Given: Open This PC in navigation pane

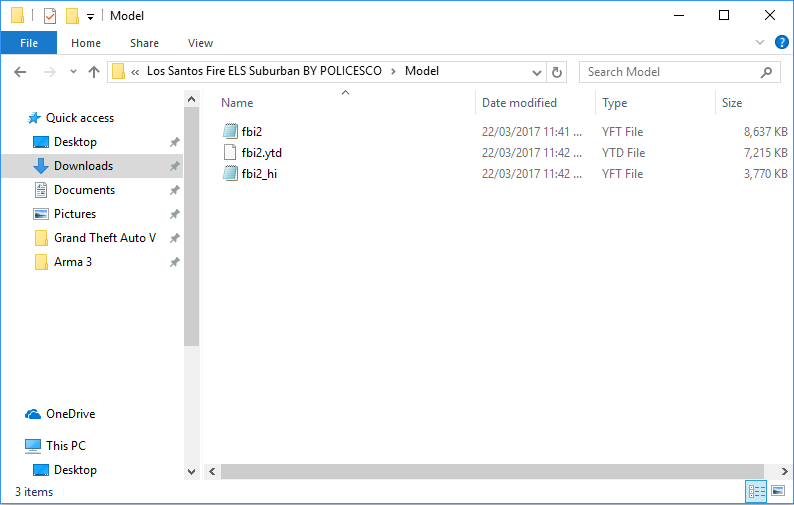Looking at the screenshot, I should (x=66, y=446).
